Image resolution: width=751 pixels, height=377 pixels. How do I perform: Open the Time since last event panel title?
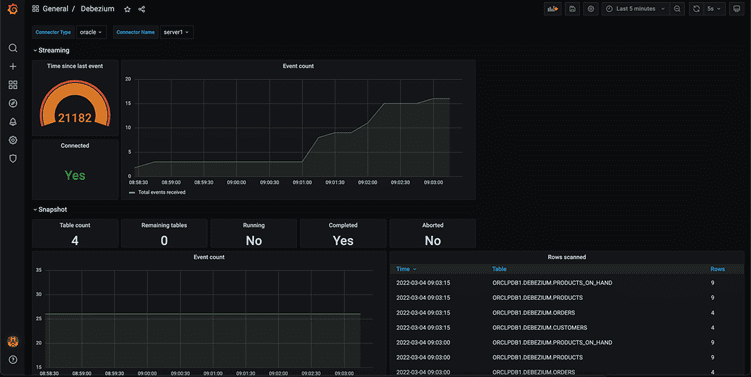(x=75, y=66)
